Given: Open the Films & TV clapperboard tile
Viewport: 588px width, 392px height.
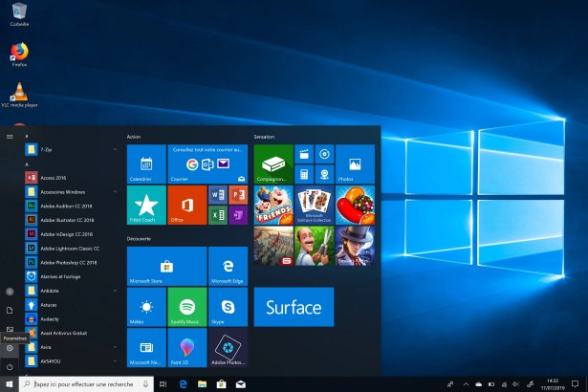Looking at the screenshot, I should pos(304,154).
